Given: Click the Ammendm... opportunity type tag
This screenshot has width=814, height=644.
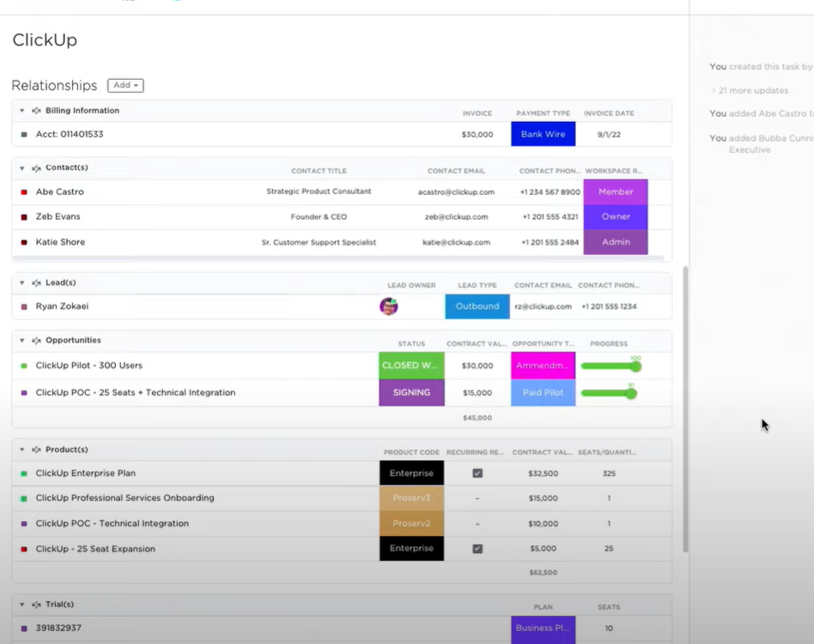Looking at the screenshot, I should click(x=543, y=365).
